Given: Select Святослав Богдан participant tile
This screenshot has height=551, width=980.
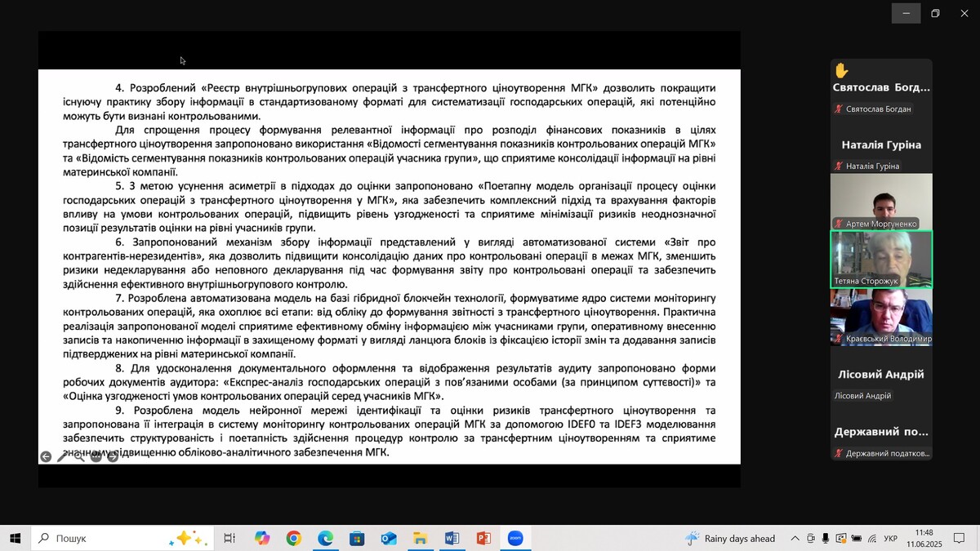Looking at the screenshot, I should [881, 87].
